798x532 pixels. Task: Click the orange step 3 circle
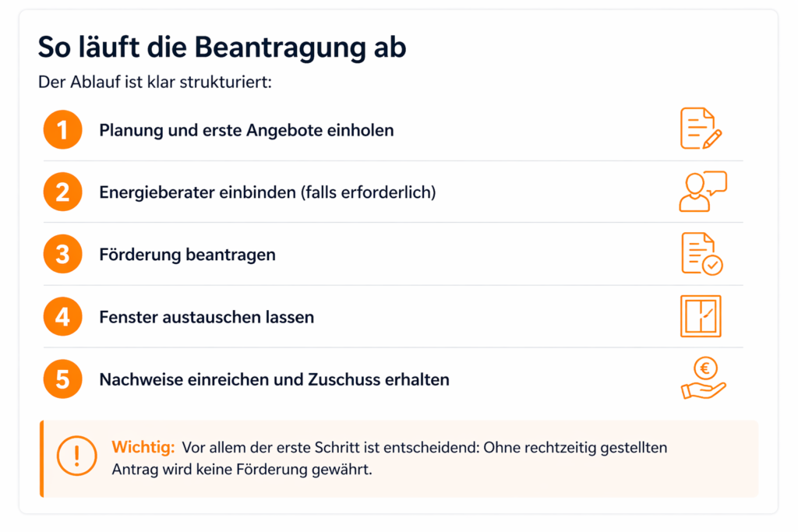pyautogui.click(x=63, y=255)
